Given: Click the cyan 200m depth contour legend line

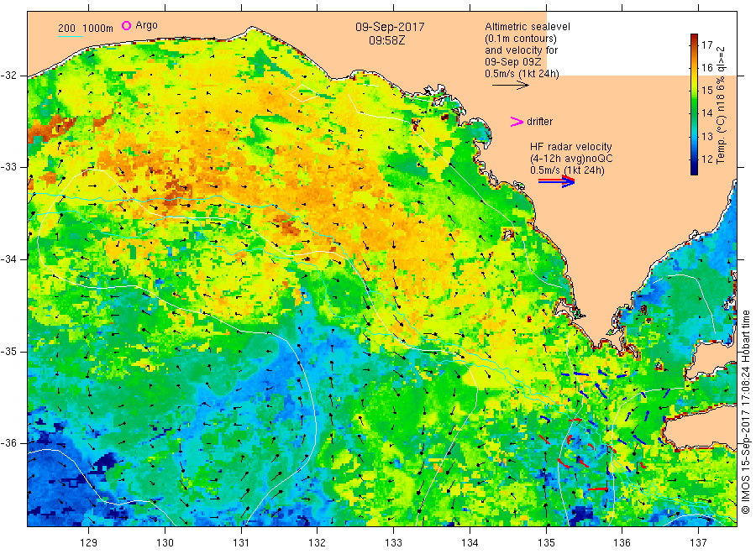Looking at the screenshot, I should point(70,36).
